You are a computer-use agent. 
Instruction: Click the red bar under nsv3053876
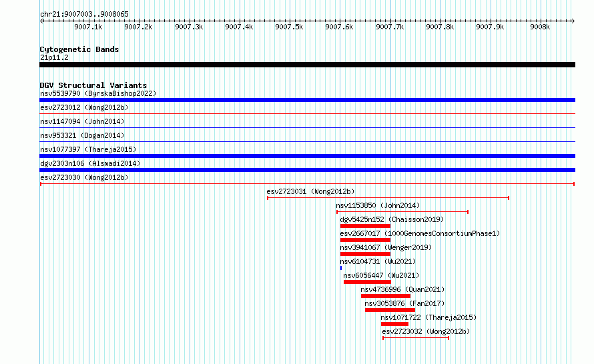[x=390, y=310]
